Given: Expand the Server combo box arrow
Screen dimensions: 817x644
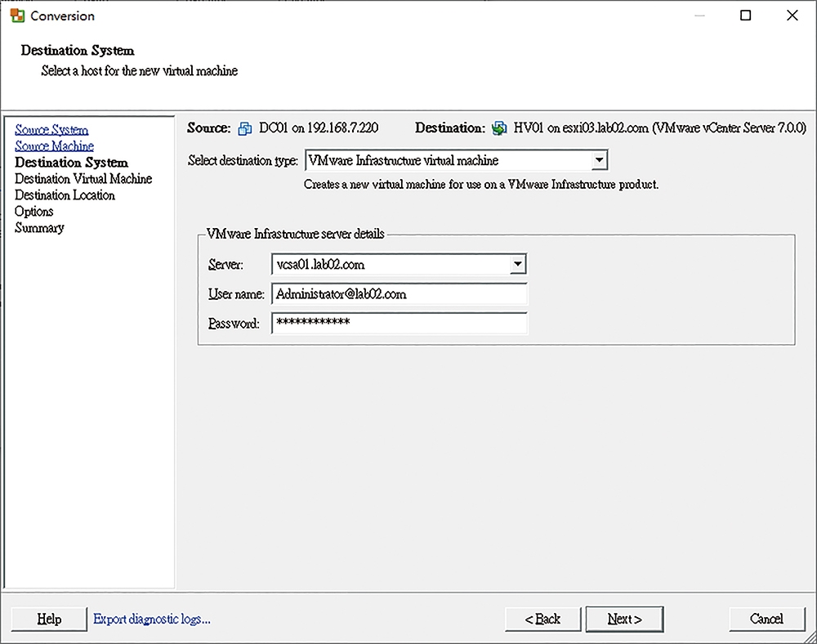Looking at the screenshot, I should point(517,264).
